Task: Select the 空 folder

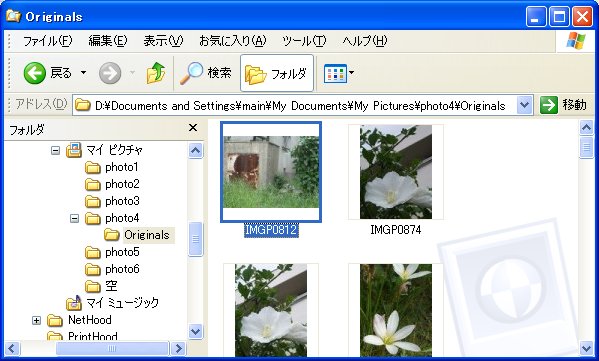Action: click(x=101, y=286)
